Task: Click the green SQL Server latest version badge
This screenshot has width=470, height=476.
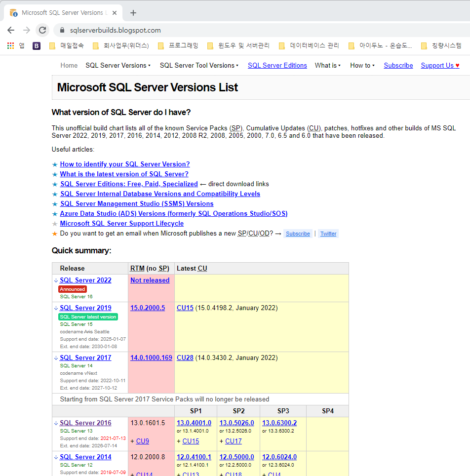Action: [88, 317]
